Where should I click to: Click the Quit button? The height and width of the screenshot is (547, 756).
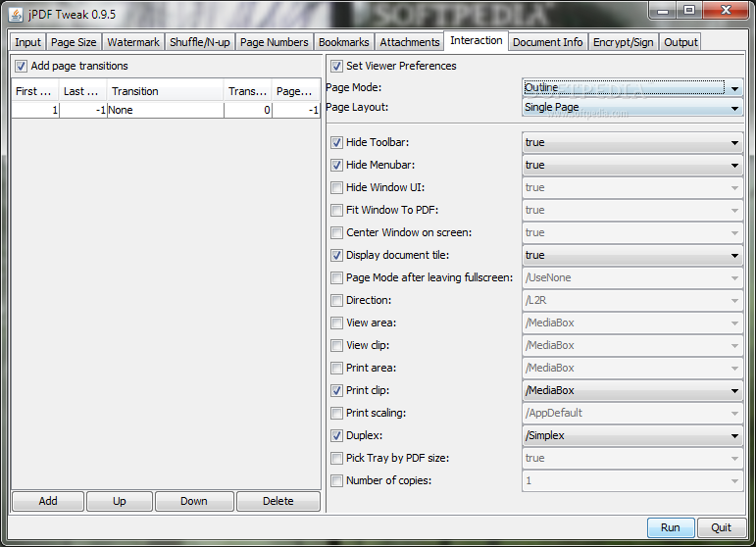721,527
